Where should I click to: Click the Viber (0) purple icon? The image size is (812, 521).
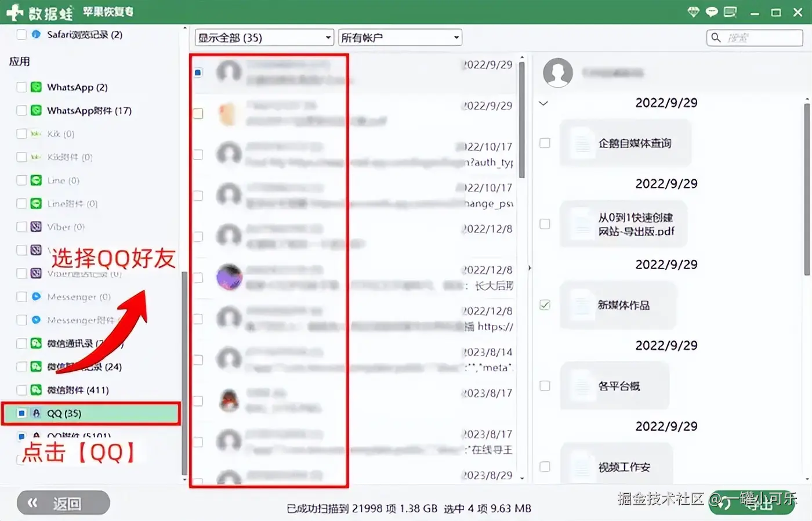point(36,227)
